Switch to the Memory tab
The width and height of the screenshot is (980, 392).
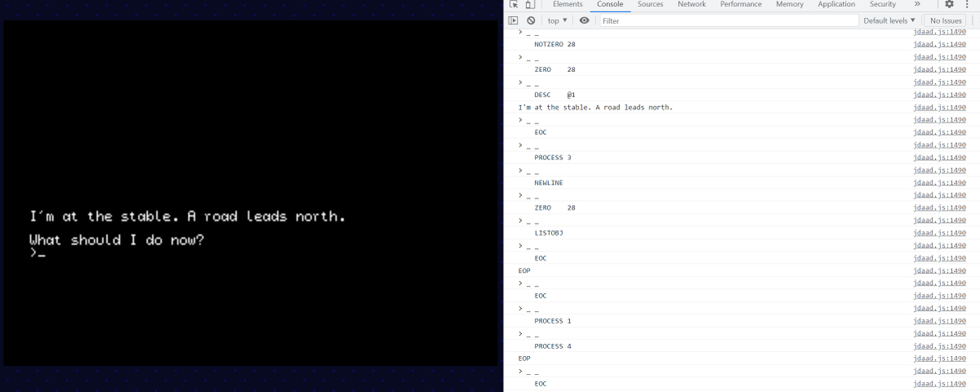click(790, 4)
